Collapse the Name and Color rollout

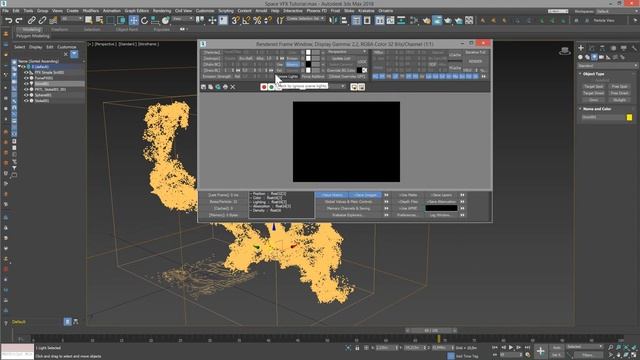(x=596, y=109)
